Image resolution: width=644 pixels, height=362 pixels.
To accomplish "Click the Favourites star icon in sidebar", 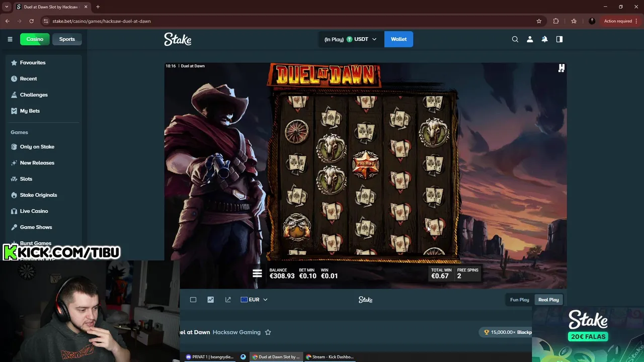I will [14, 62].
